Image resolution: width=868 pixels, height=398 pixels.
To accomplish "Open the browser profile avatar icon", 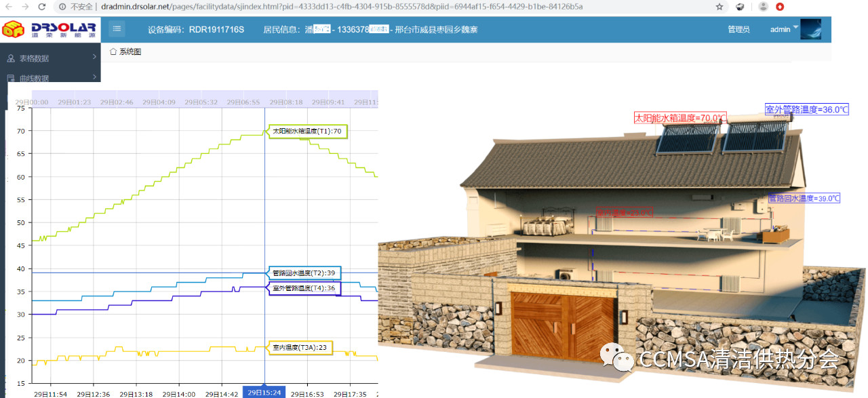I will pos(763,7).
